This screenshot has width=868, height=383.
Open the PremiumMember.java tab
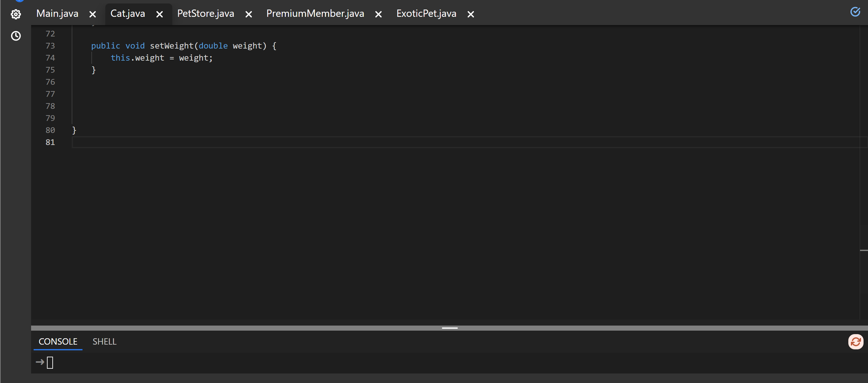(x=315, y=13)
